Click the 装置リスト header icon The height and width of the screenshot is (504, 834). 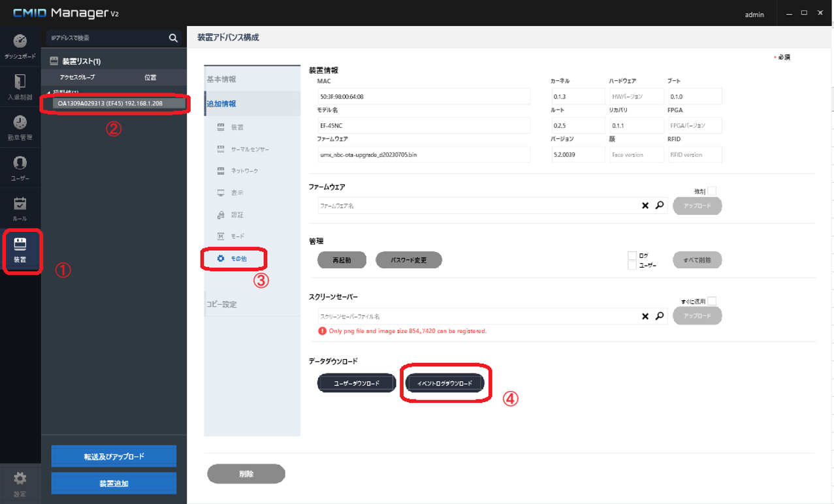pyautogui.click(x=54, y=61)
